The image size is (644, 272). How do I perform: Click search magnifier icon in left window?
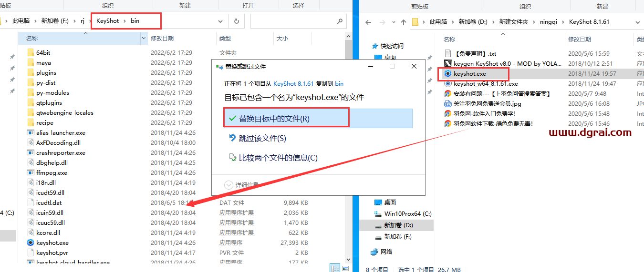coord(340,21)
